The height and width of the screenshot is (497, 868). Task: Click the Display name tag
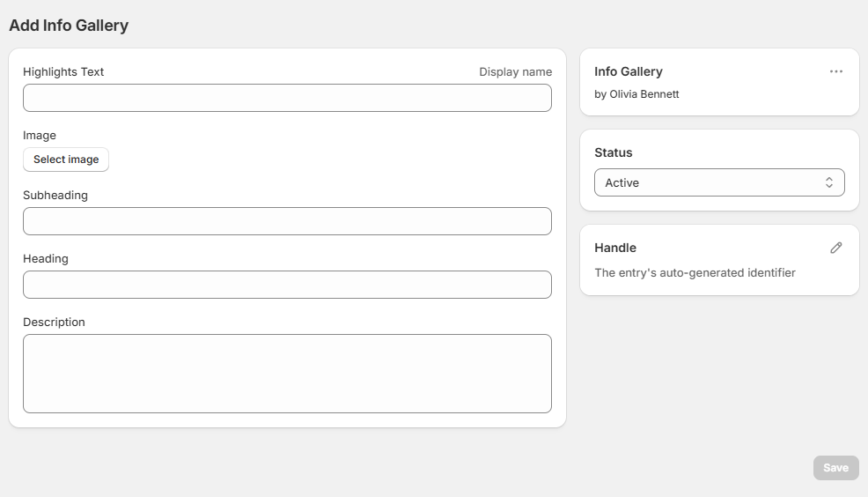pyautogui.click(x=515, y=72)
